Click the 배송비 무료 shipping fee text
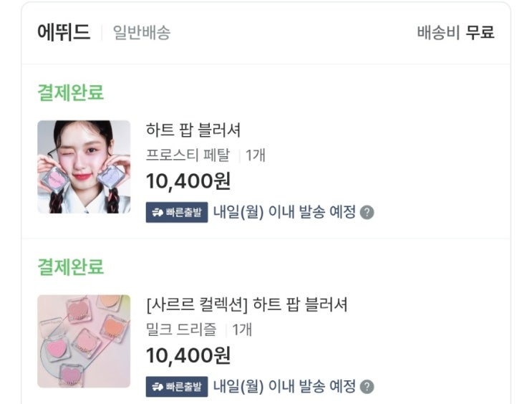 tap(455, 33)
